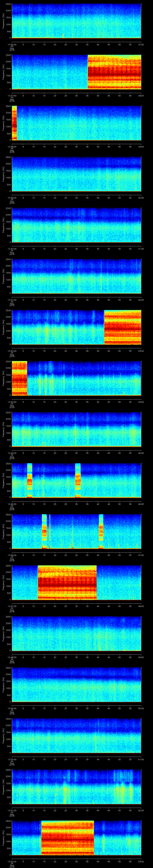Select first wide burst in 13:46 spectrogram
This screenshot has width=153, height=868.
(44, 531)
